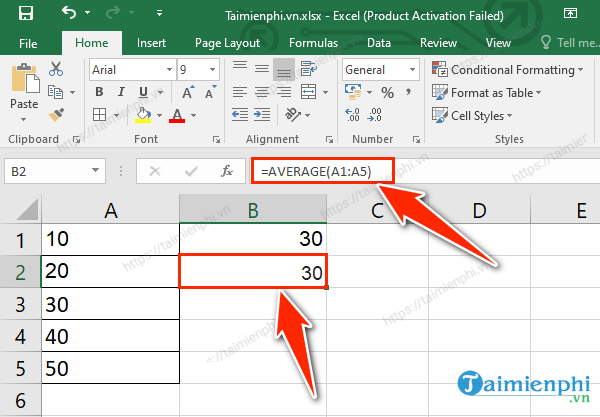Toggle Bold formatting

click(x=97, y=93)
